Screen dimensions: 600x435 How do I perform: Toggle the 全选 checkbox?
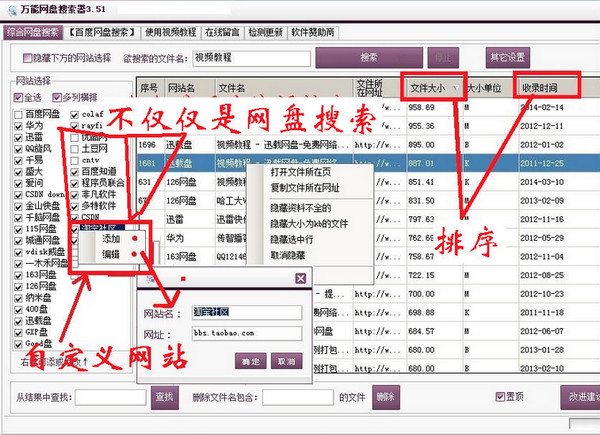[x=18, y=98]
